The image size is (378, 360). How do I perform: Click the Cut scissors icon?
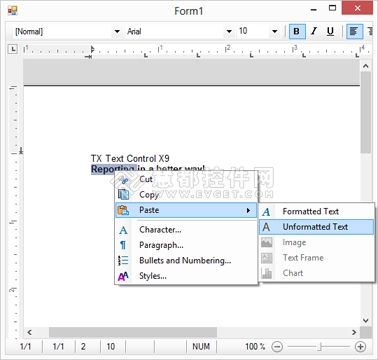[x=124, y=180]
